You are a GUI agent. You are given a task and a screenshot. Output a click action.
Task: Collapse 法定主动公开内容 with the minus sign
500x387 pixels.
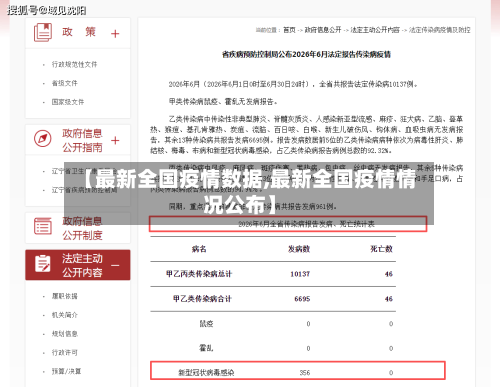coord(115,265)
